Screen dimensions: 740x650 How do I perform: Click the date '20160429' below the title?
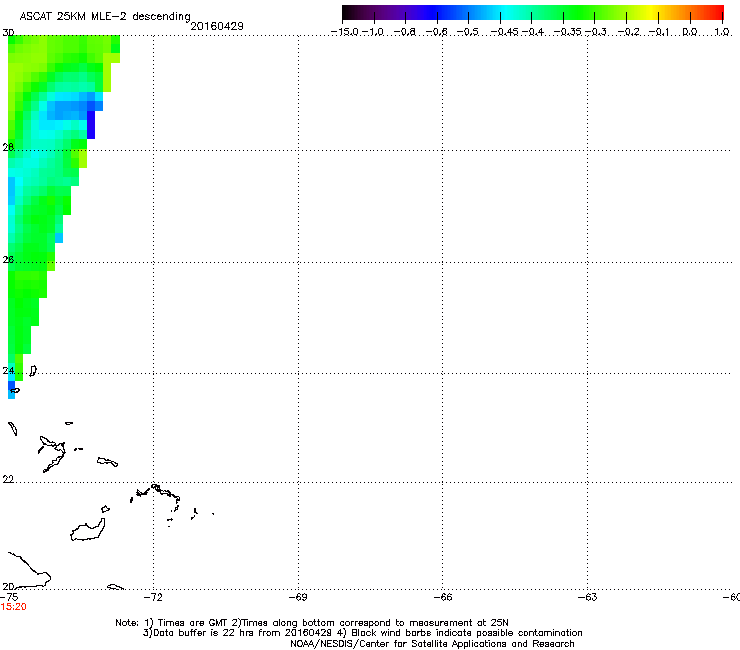(x=217, y=26)
